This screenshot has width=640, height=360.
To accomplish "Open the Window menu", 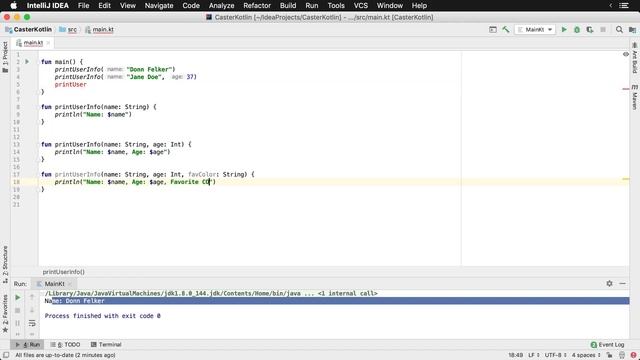I will (x=389, y=6).
